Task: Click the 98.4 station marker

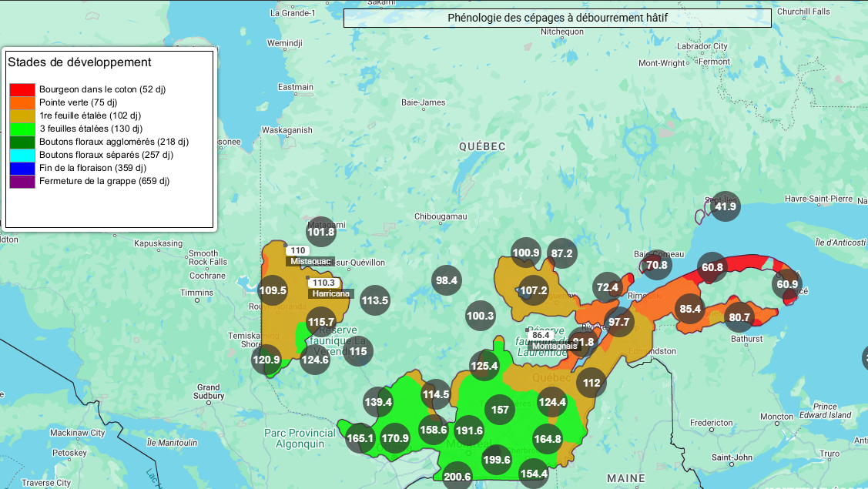Action: pyautogui.click(x=447, y=280)
